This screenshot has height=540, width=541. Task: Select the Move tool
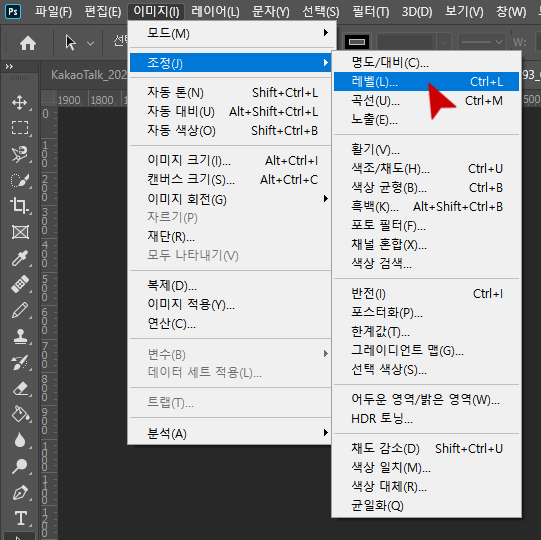[x=20, y=103]
